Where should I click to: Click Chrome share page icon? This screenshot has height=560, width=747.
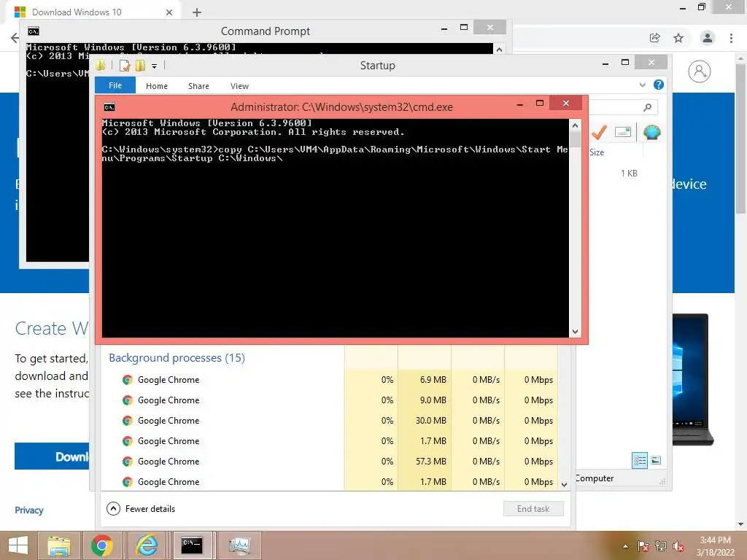coord(655,38)
